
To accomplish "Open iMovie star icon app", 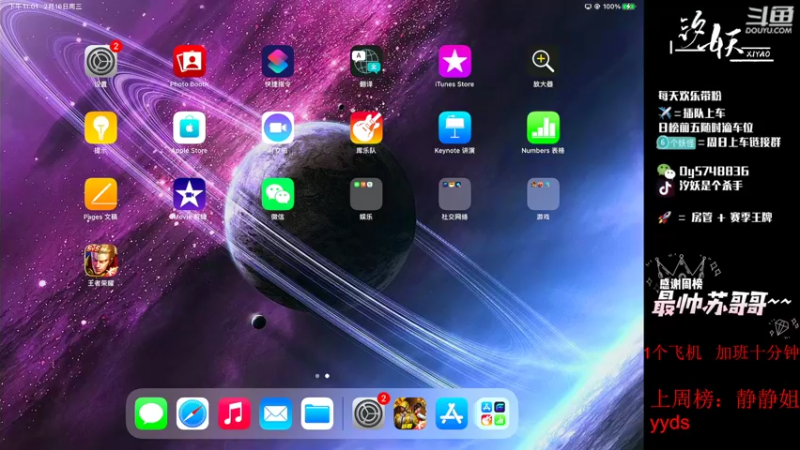I will pyautogui.click(x=189, y=194).
